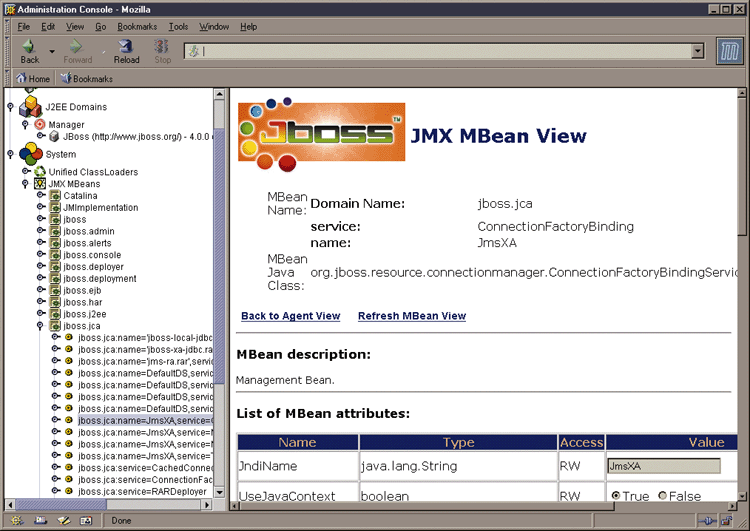The height and width of the screenshot is (531, 750).
Task: Follow the Back to Agent View link
Action: tap(290, 316)
